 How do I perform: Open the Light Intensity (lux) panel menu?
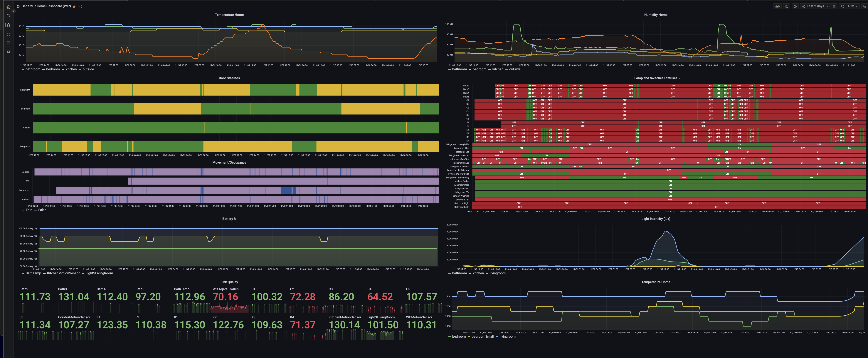tap(656, 219)
